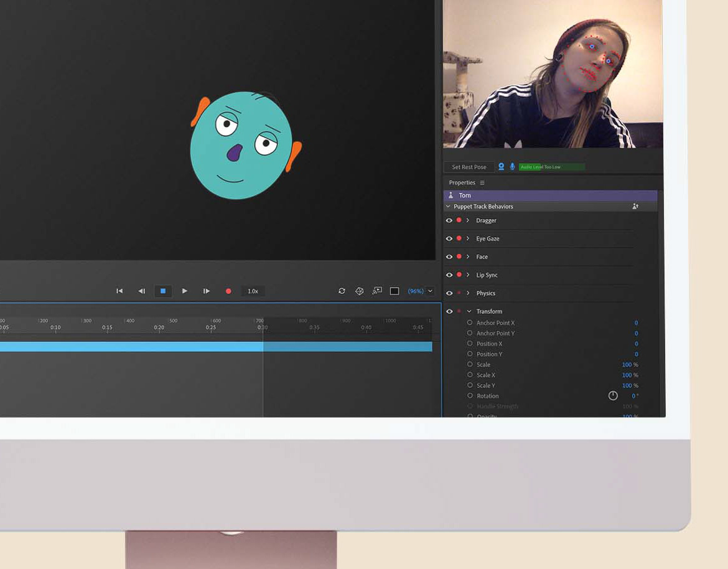Viewport: 728px width, 569px height.
Task: Click the refresh scene icon
Action: 342,291
